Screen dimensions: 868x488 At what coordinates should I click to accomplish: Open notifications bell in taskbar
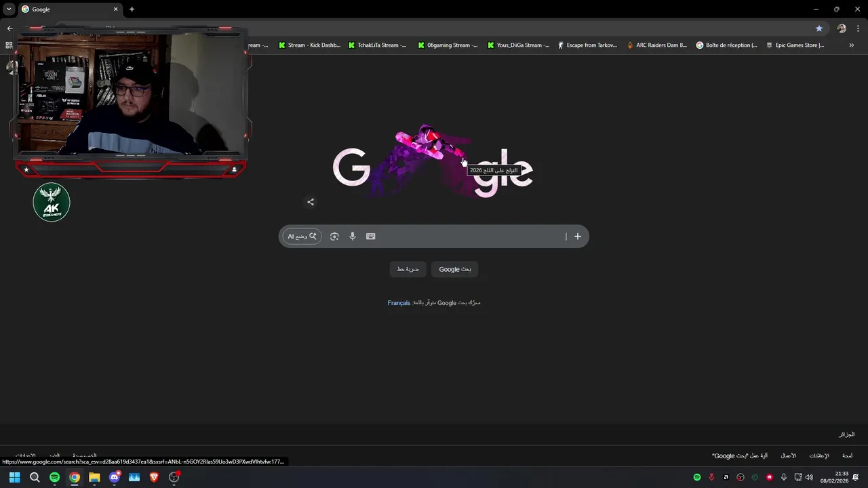pos(856,477)
